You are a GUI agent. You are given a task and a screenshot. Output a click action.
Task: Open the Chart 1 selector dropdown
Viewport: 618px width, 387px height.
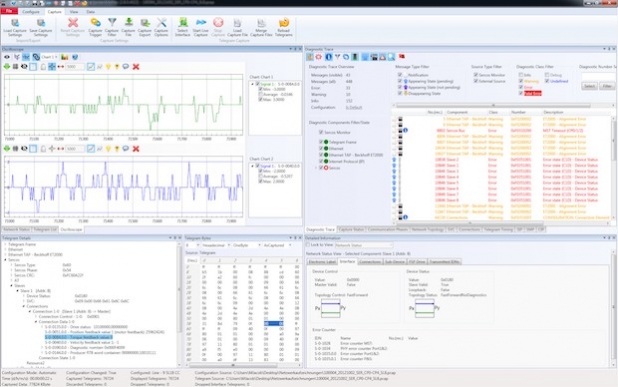point(49,57)
